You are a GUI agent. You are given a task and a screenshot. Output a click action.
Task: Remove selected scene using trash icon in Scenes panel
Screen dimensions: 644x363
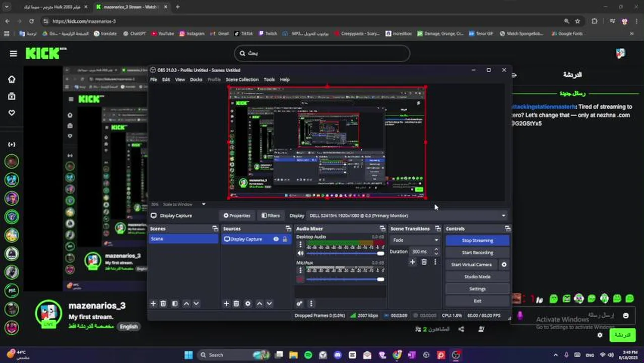pos(163,304)
